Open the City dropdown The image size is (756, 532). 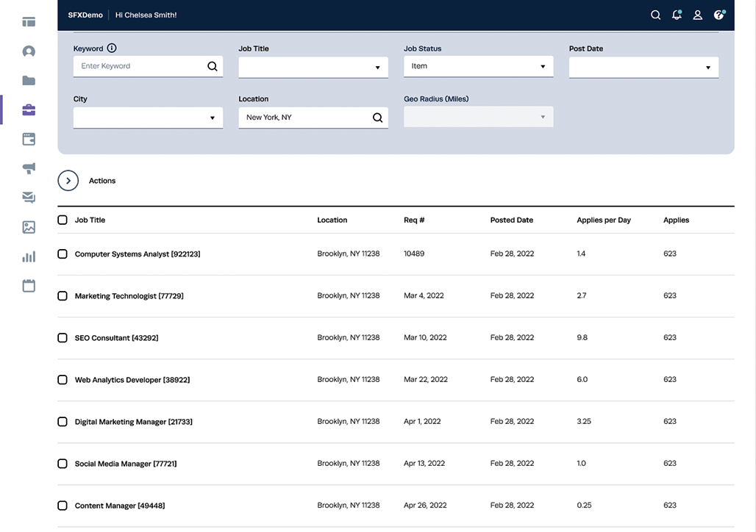pyautogui.click(x=148, y=118)
